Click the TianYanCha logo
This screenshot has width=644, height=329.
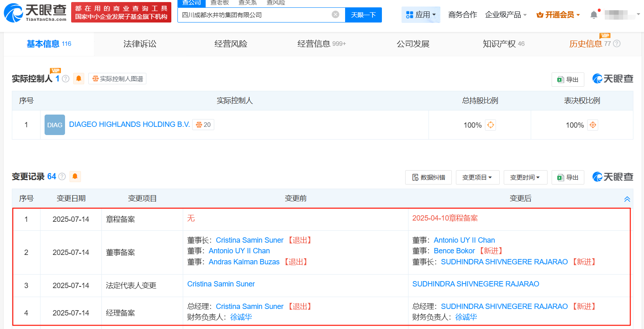point(35,13)
